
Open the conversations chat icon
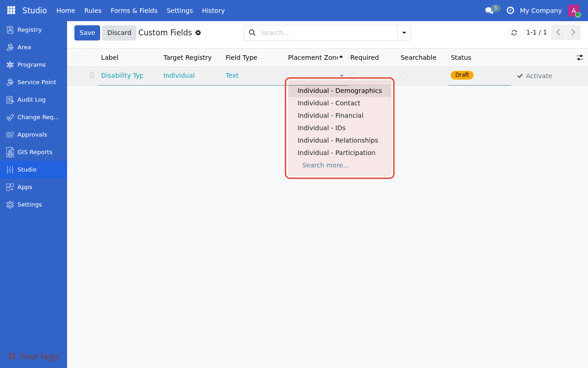(490, 11)
